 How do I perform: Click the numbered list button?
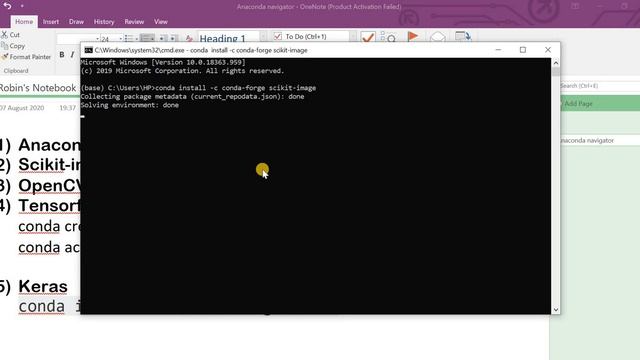147,38
